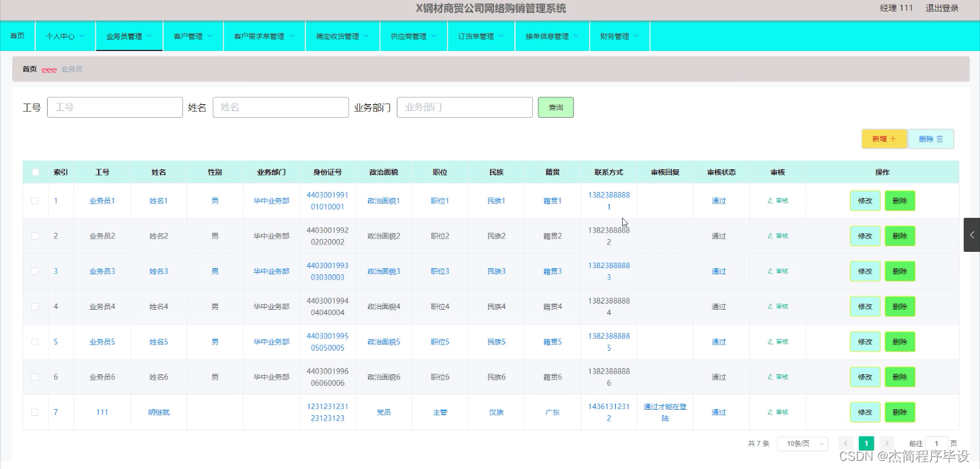
Task: Click 首页 in the breadcrumb
Action: [x=29, y=69]
